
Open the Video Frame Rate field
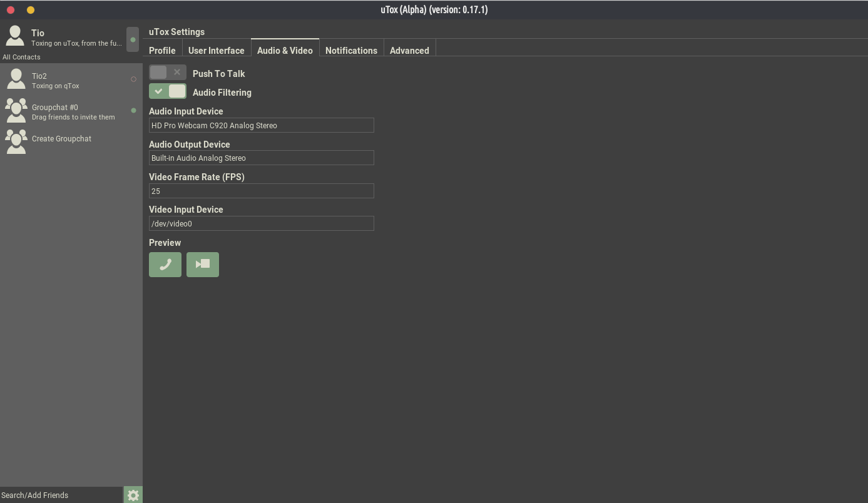(262, 191)
